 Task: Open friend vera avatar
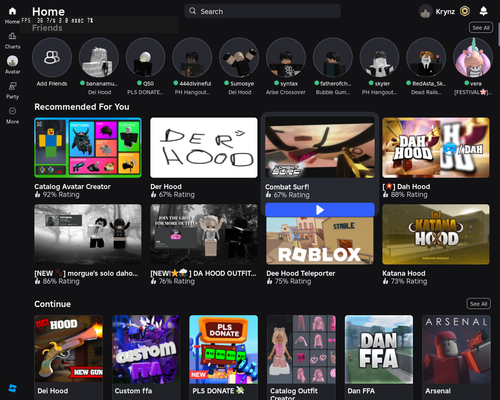click(x=473, y=57)
